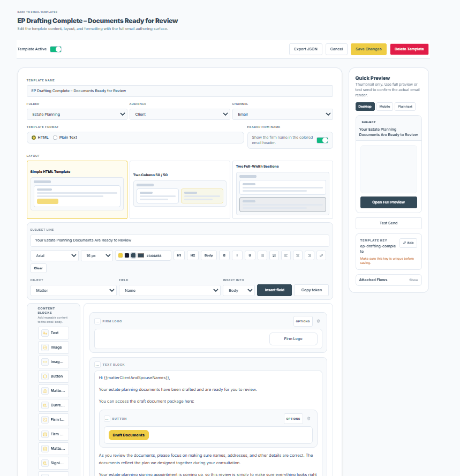The image size is (460, 476).
Task: Choose the Two Full-Width Sections layout
Action: point(283,190)
